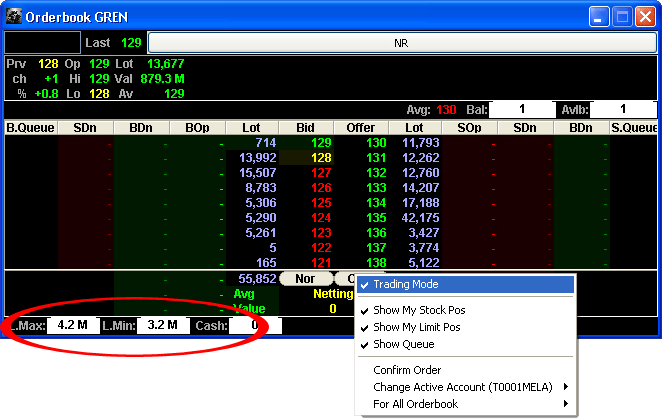Toggle Show Queue option

pyautogui.click(x=465, y=344)
